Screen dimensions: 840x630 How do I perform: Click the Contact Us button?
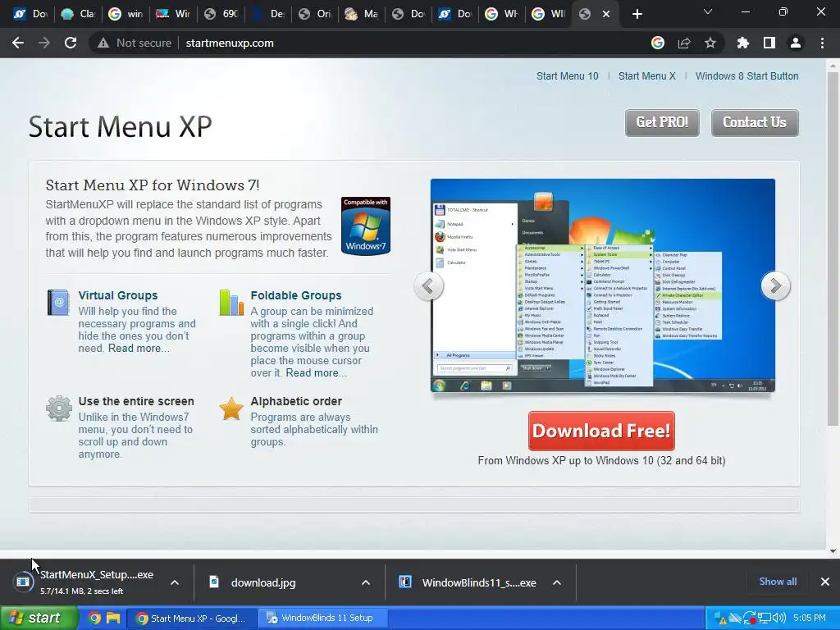point(755,123)
